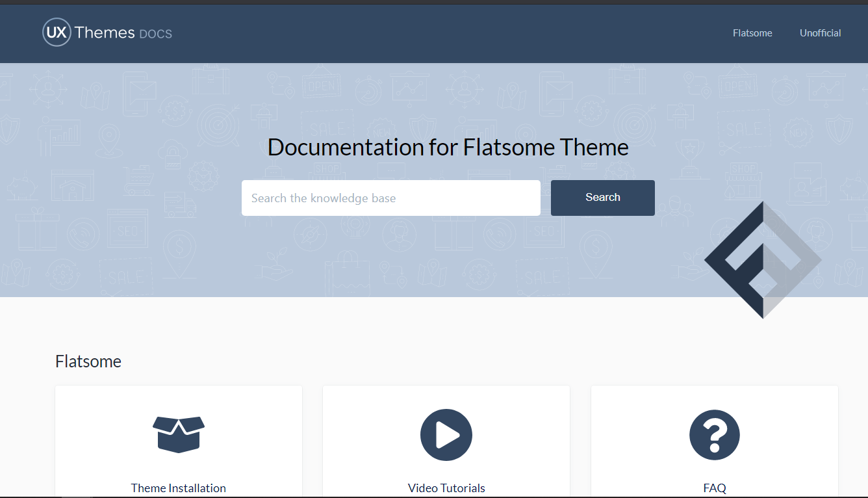868x498 pixels.
Task: Open the Video Tutorials link
Action: pos(446,488)
